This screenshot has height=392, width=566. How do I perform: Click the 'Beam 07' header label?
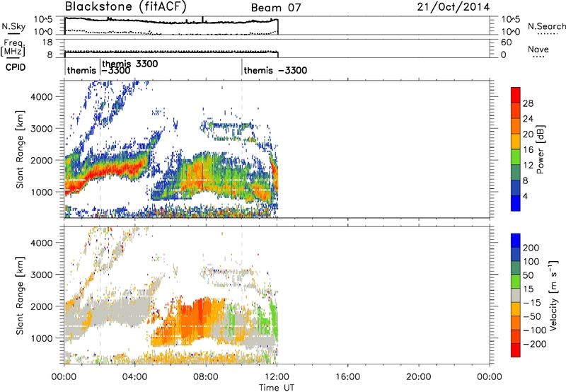(276, 8)
